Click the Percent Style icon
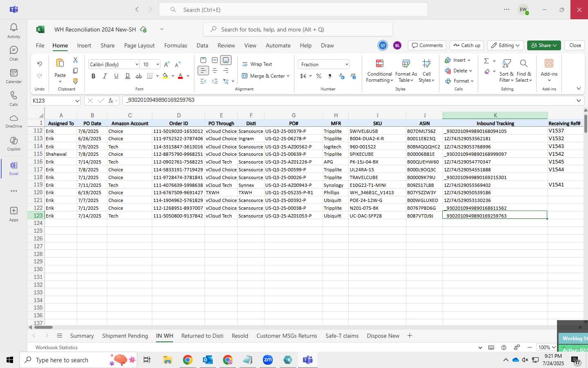The height and width of the screenshot is (368, 588). [x=319, y=76]
